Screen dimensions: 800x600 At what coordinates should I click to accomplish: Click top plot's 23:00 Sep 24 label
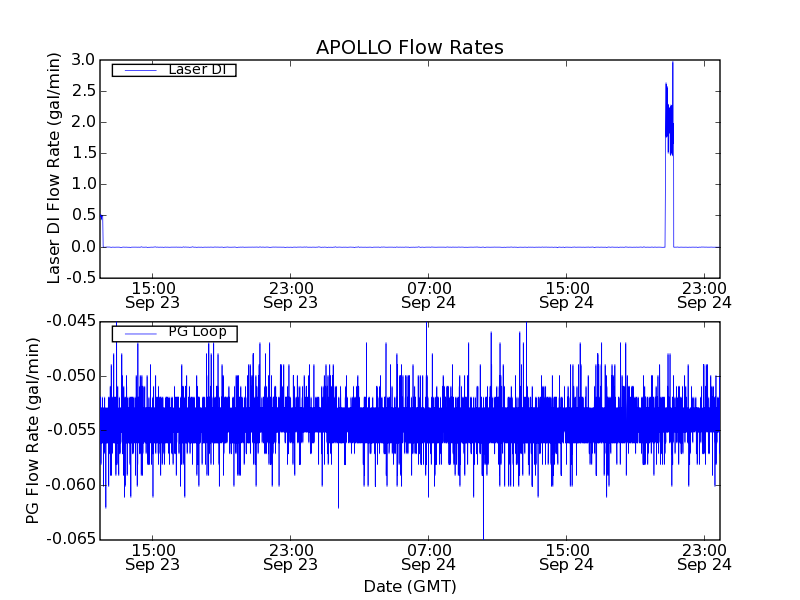point(704,296)
